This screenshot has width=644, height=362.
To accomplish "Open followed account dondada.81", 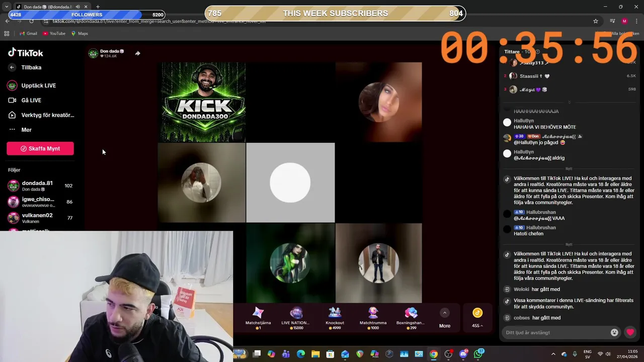I will (40, 186).
